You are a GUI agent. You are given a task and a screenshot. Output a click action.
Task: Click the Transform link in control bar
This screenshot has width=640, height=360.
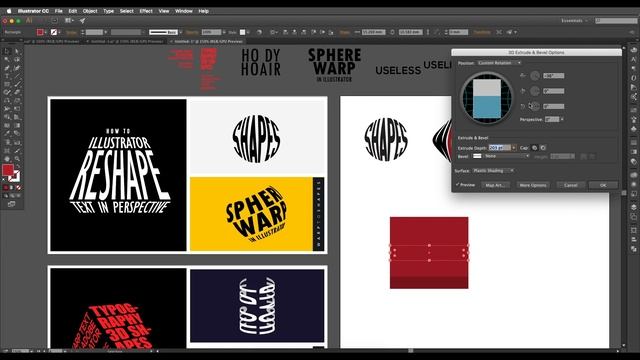[482, 32]
